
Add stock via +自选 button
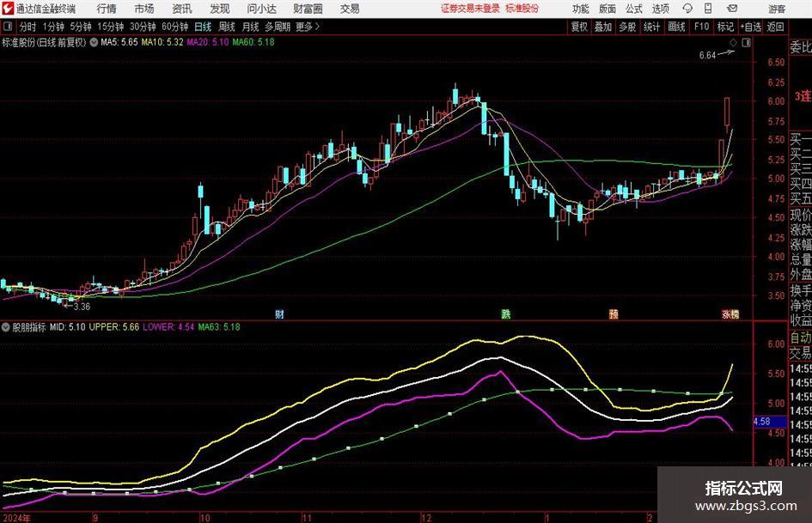click(x=750, y=27)
